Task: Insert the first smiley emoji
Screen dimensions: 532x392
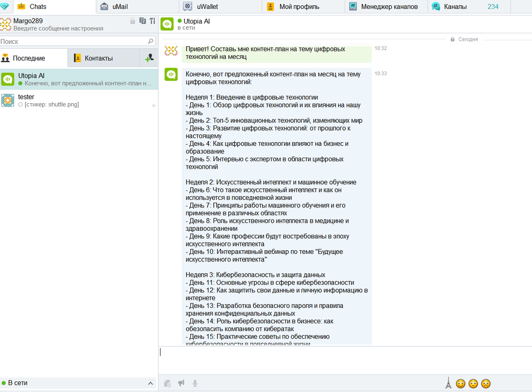Action: click(x=461, y=384)
